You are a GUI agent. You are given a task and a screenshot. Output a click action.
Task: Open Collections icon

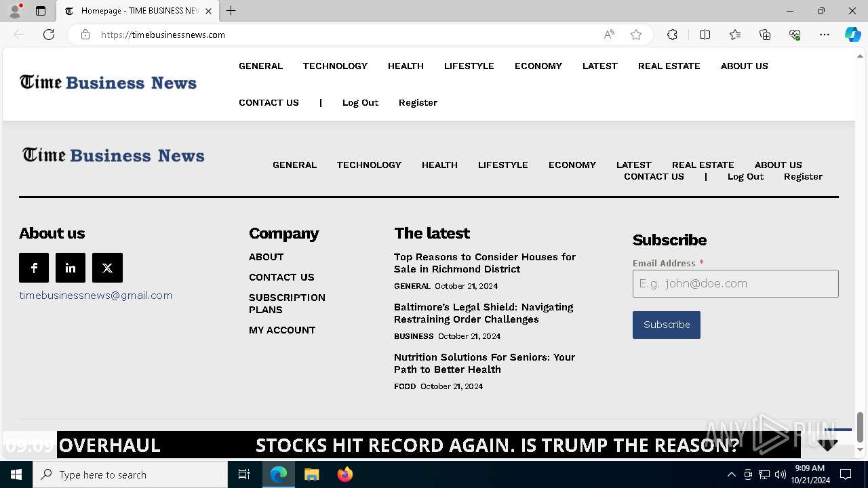pos(765,35)
